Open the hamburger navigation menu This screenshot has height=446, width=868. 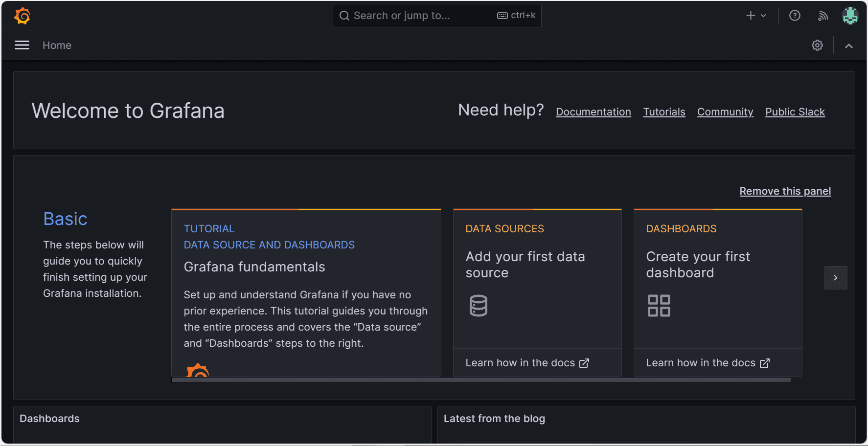coord(22,45)
